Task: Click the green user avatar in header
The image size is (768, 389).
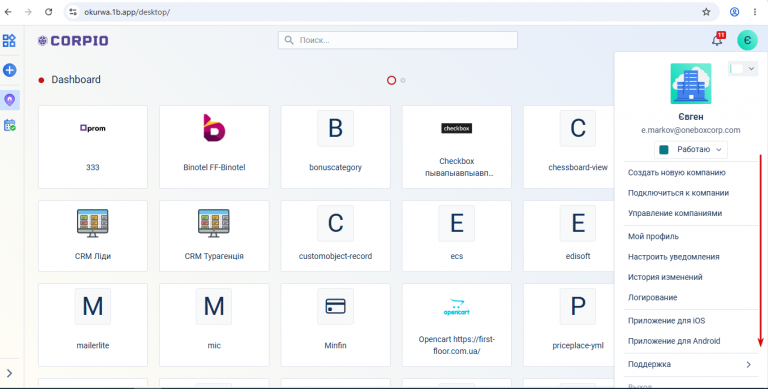Action: [747, 40]
